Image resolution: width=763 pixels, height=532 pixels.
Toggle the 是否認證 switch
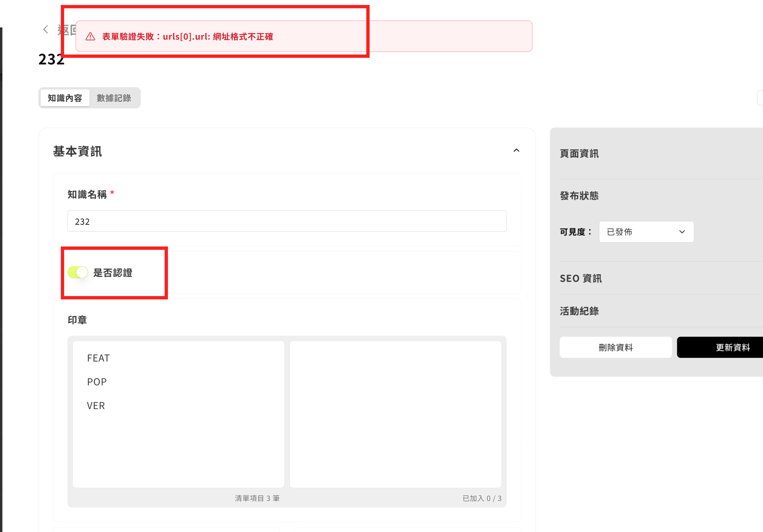tap(78, 272)
